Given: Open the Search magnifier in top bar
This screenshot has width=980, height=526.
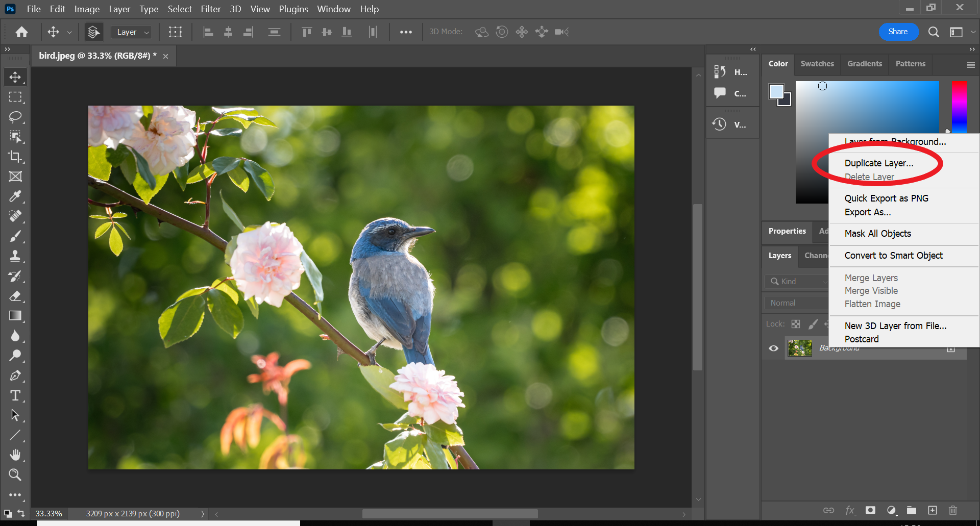Looking at the screenshot, I should (x=934, y=32).
